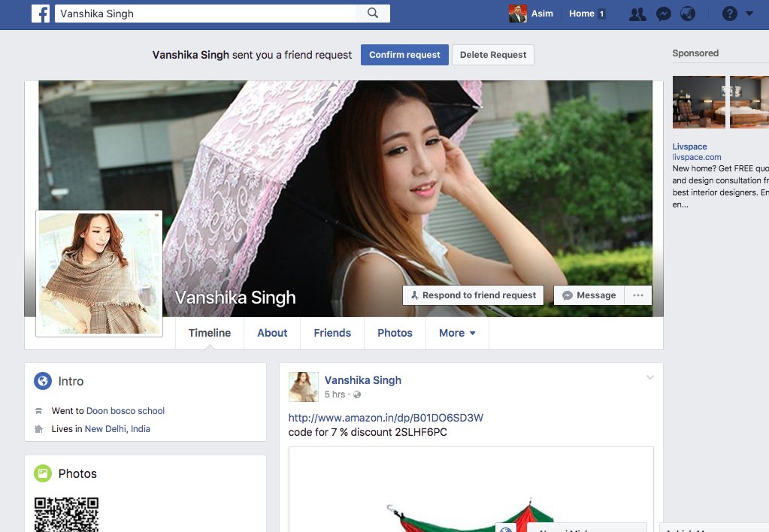
Task: Switch to the Friends tab
Action: pyautogui.click(x=332, y=333)
